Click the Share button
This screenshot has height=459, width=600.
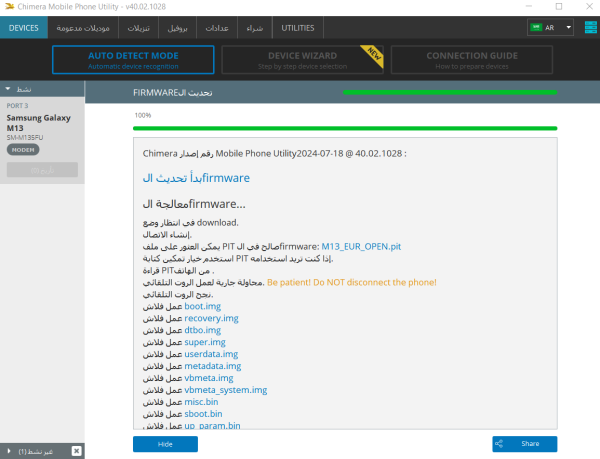pyautogui.click(x=525, y=444)
